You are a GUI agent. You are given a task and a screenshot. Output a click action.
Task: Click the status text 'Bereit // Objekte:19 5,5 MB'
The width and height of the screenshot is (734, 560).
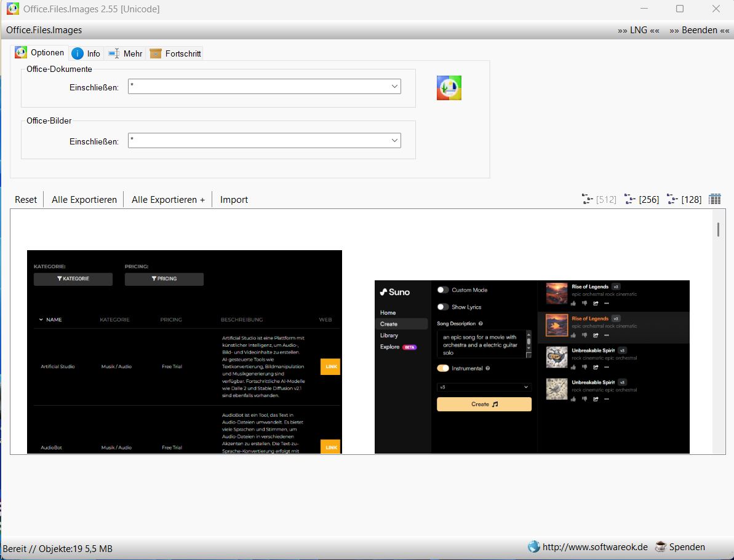coord(58,548)
